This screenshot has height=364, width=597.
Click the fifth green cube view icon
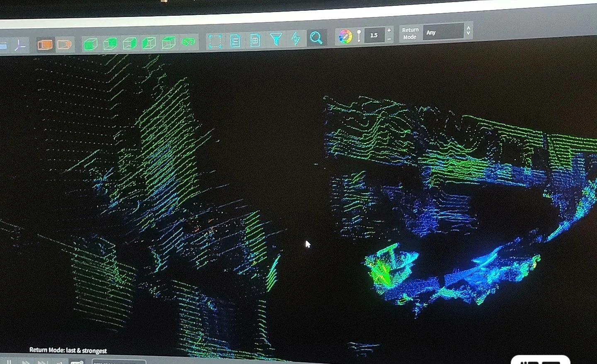[x=168, y=42]
